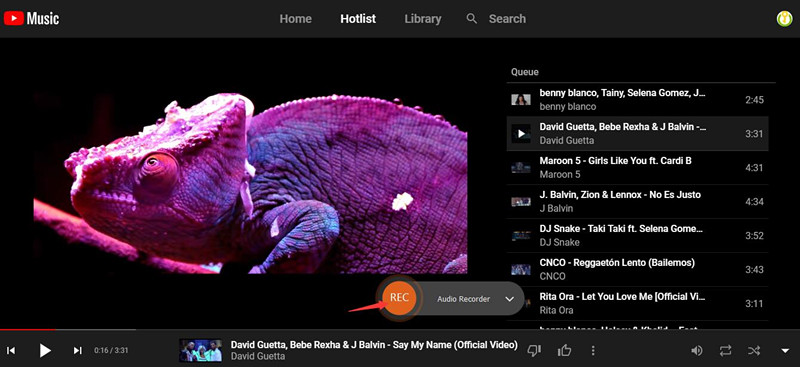800x367 pixels.
Task: Click the Search text field
Action: 507,19
